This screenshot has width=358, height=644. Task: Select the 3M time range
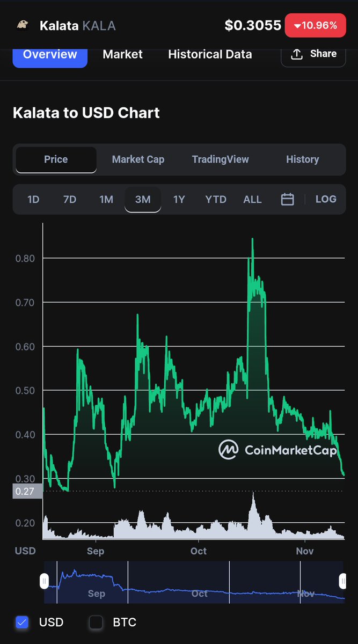tap(143, 200)
